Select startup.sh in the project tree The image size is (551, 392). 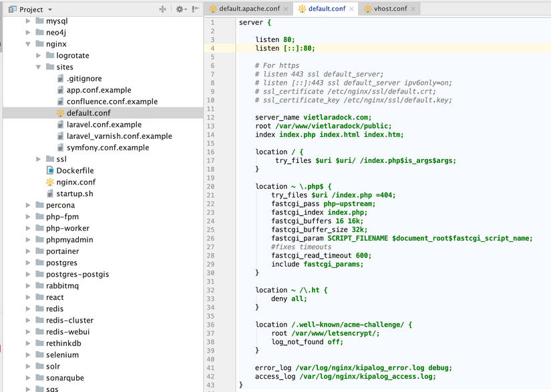74,194
